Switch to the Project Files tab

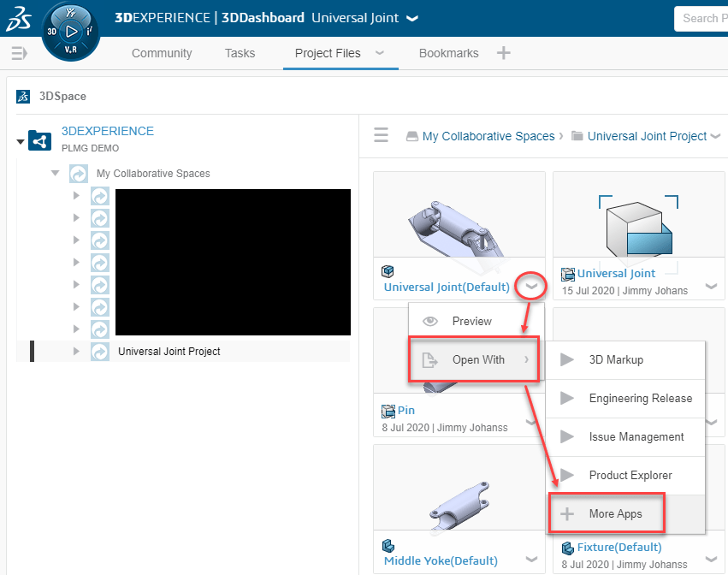[x=328, y=53]
